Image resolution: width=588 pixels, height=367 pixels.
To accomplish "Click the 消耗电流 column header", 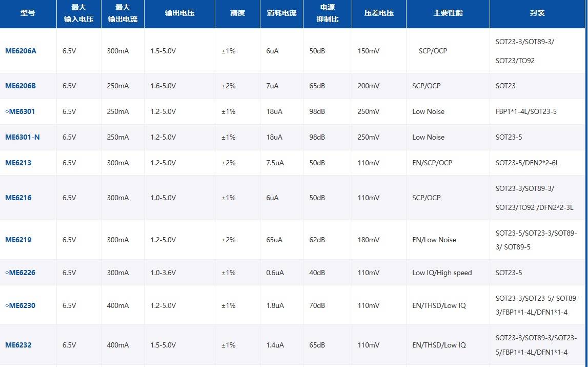I will pos(281,13).
